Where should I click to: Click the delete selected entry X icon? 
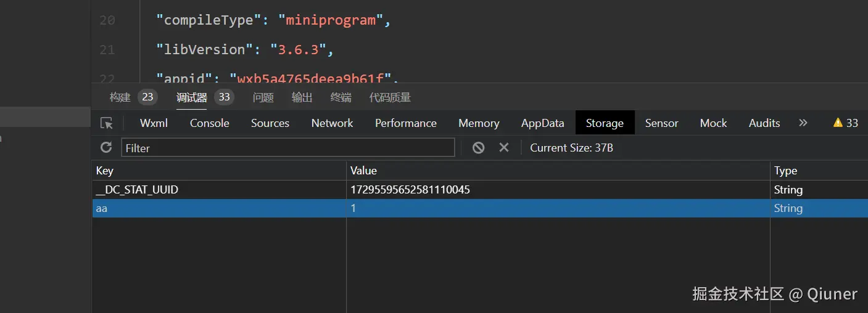coord(504,147)
